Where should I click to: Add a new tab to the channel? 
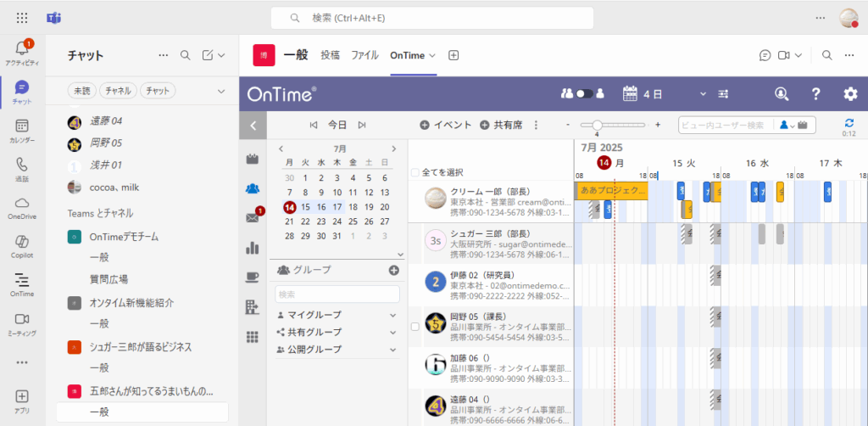tap(453, 55)
